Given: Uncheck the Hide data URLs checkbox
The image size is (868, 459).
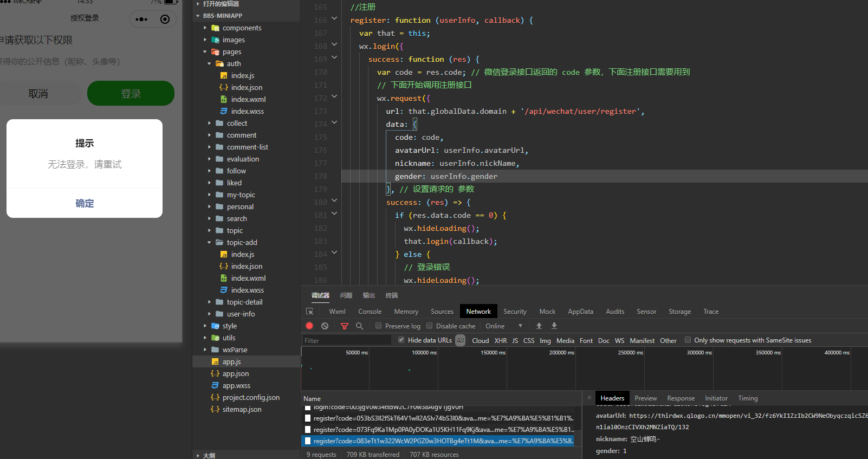Looking at the screenshot, I should pos(401,340).
